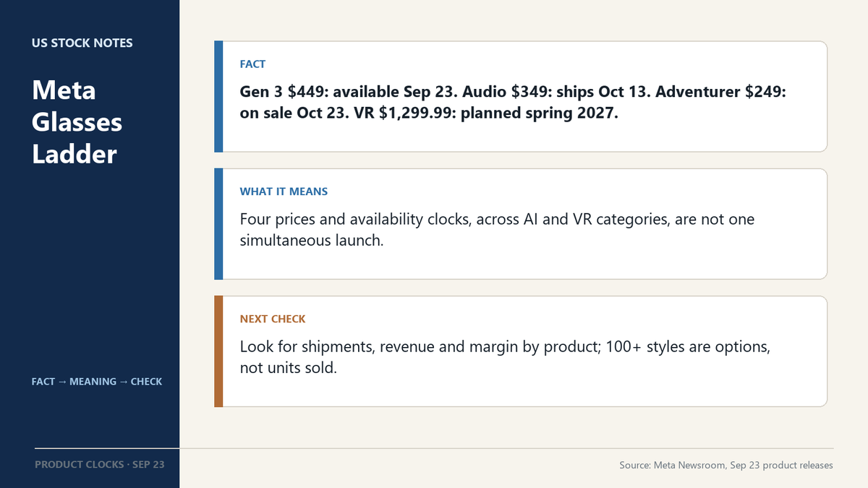The height and width of the screenshot is (488, 868).
Task: Select the Meta Glasses Ladder title
Action: point(77,122)
